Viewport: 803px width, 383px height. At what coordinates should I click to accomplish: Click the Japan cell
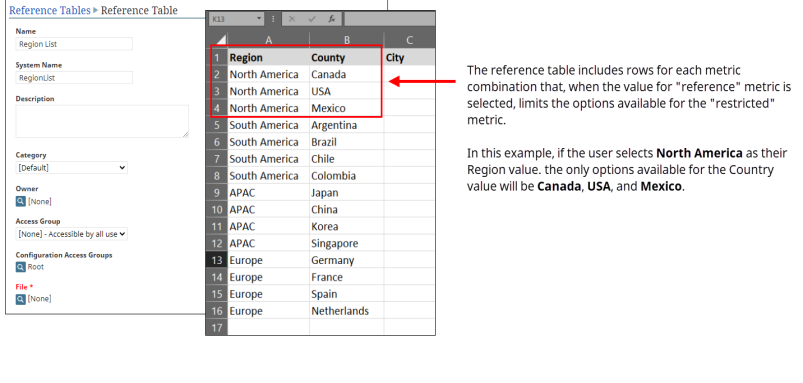[347, 193]
